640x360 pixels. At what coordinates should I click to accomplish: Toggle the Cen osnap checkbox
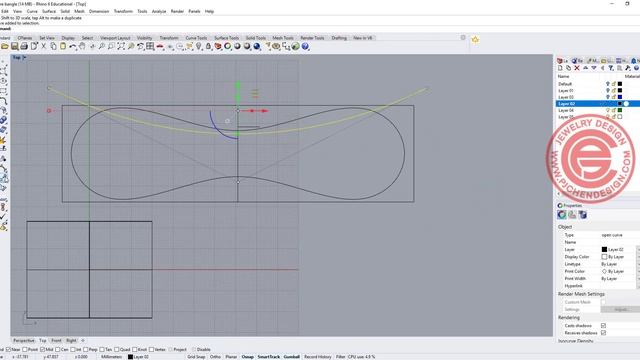[x=58, y=349]
